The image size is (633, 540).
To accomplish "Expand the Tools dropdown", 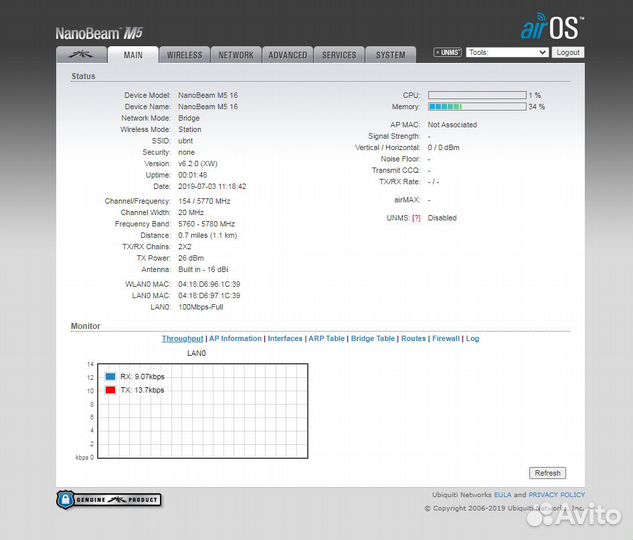I will click(507, 52).
